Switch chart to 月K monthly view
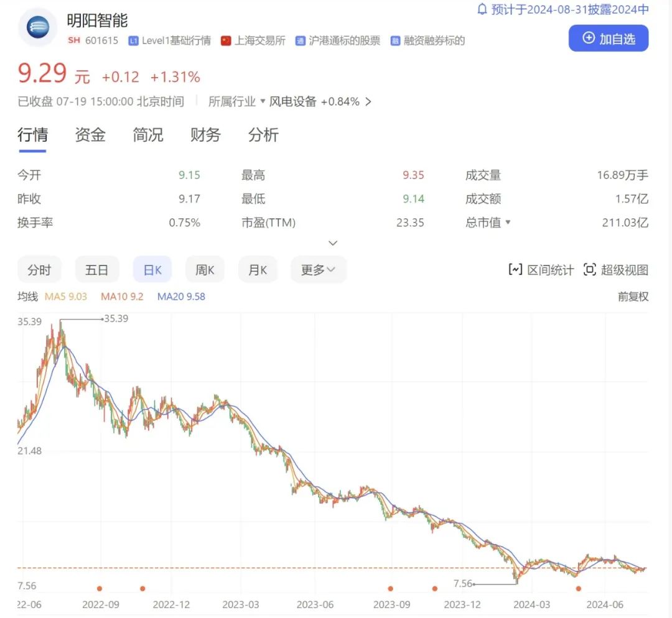This screenshot has height=618, width=672. tap(258, 270)
